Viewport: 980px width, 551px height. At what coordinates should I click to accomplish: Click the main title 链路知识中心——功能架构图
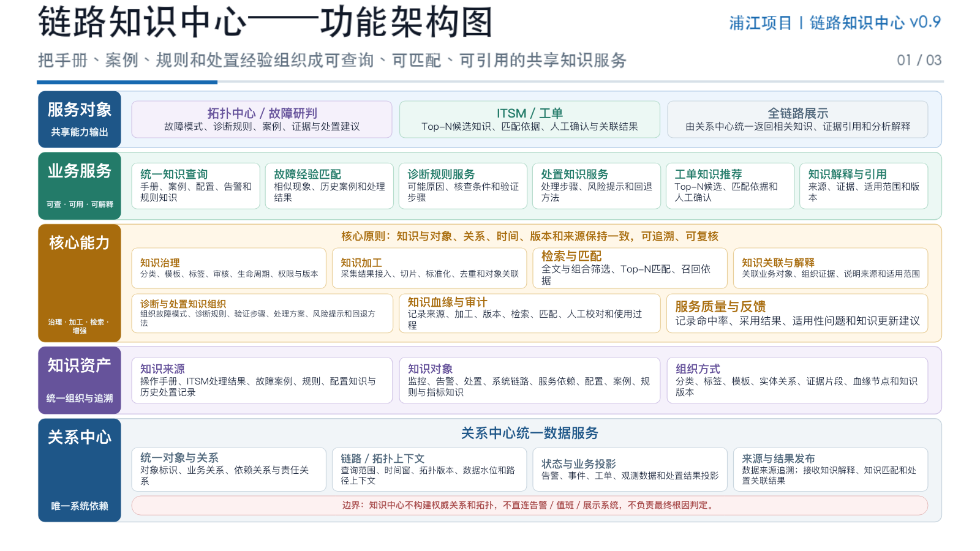coord(265,23)
